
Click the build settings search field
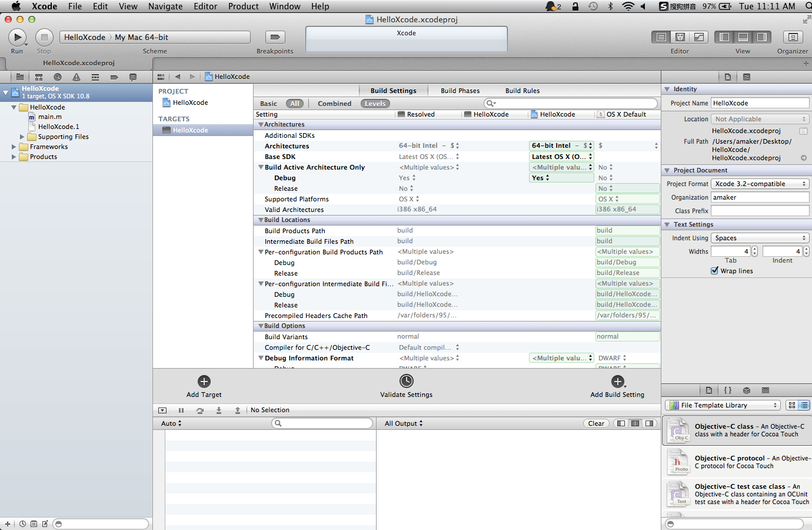570,104
